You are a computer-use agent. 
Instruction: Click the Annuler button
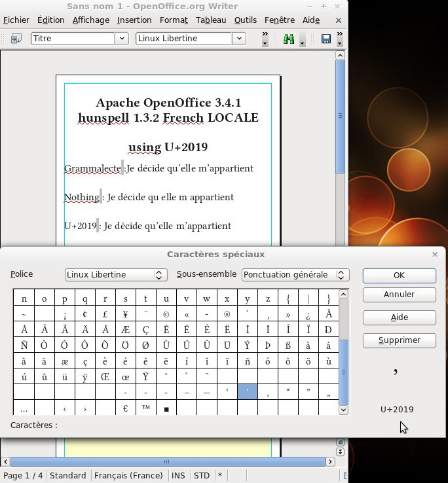coord(400,295)
